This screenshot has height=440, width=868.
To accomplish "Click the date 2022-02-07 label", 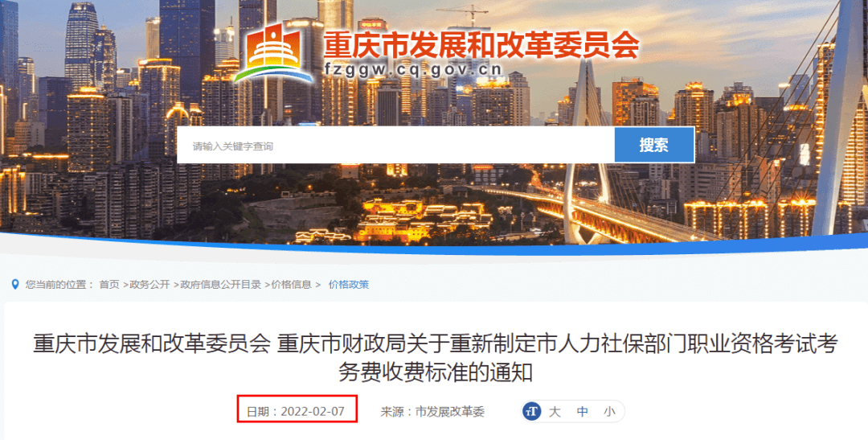I will tap(296, 412).
